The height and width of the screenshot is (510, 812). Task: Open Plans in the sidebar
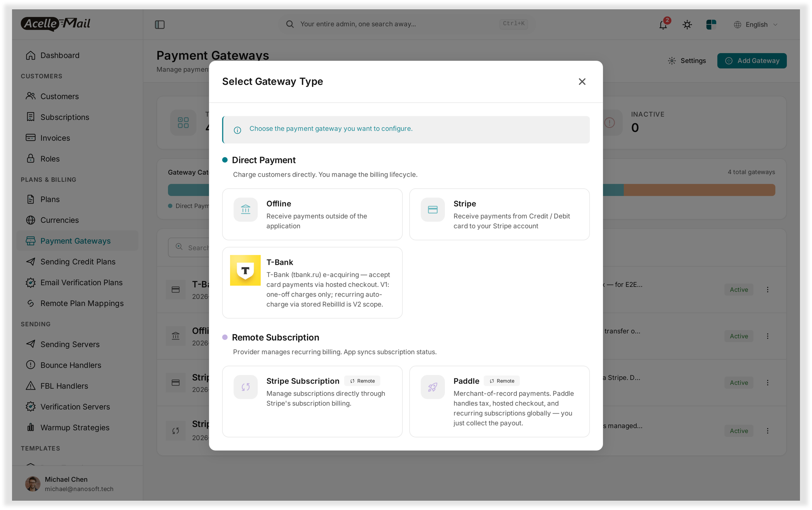pos(77,199)
